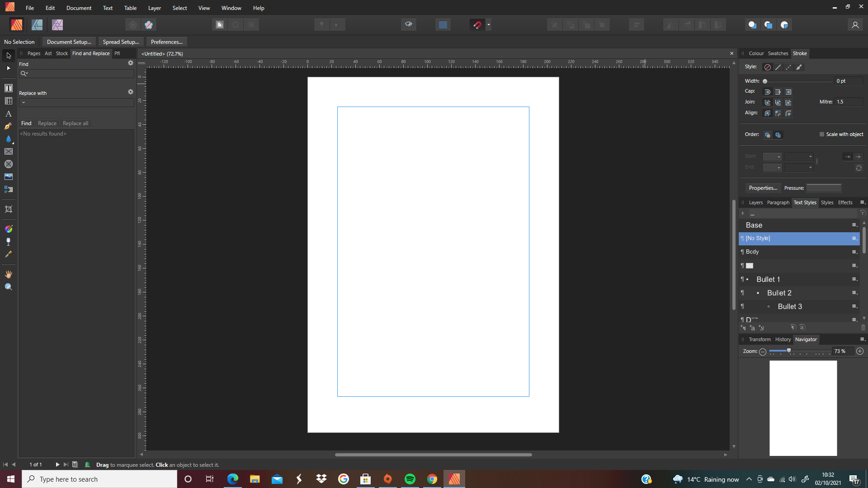Select the Vector Crop tool
This screenshot has height=488, width=868.
click(8, 209)
